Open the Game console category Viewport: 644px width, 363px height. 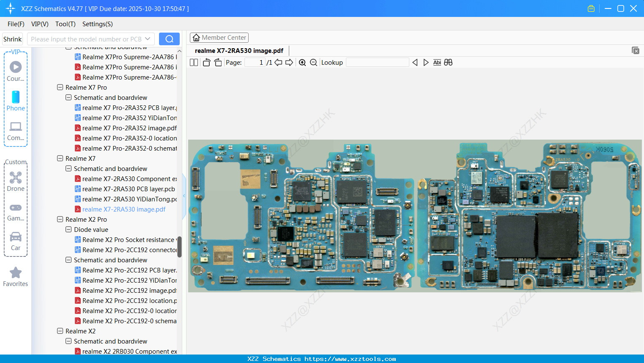pos(16,212)
